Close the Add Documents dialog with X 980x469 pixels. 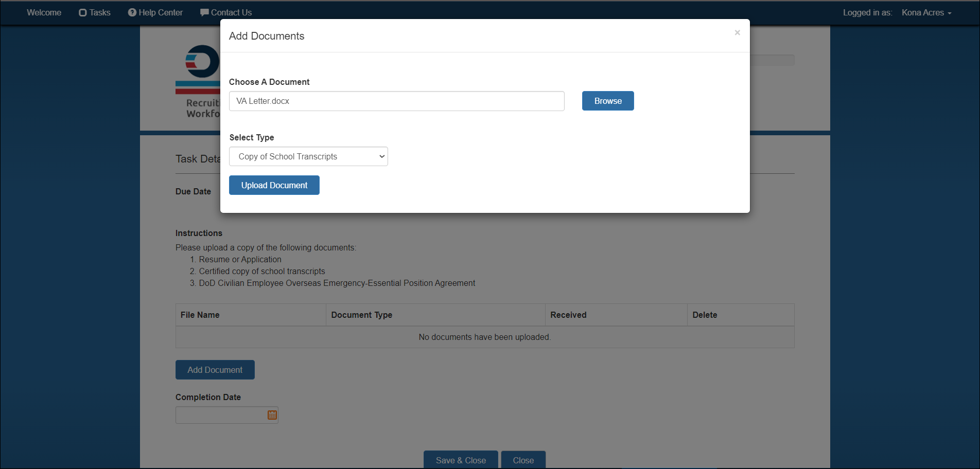coord(737,32)
